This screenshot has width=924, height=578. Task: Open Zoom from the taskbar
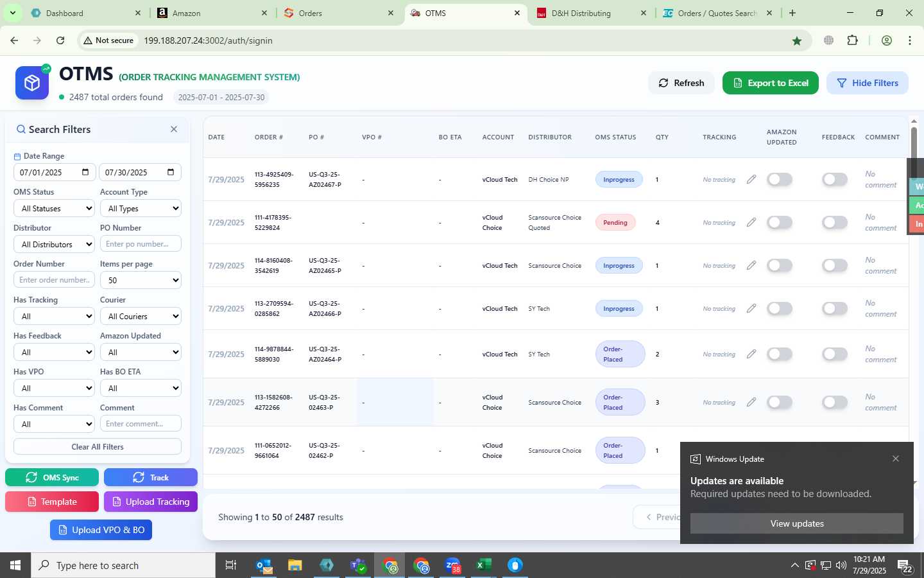(453, 565)
